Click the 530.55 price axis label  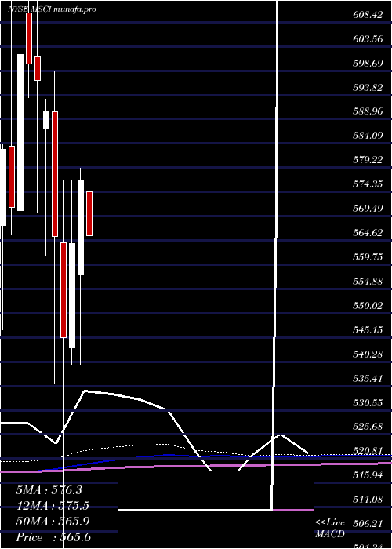(x=368, y=403)
